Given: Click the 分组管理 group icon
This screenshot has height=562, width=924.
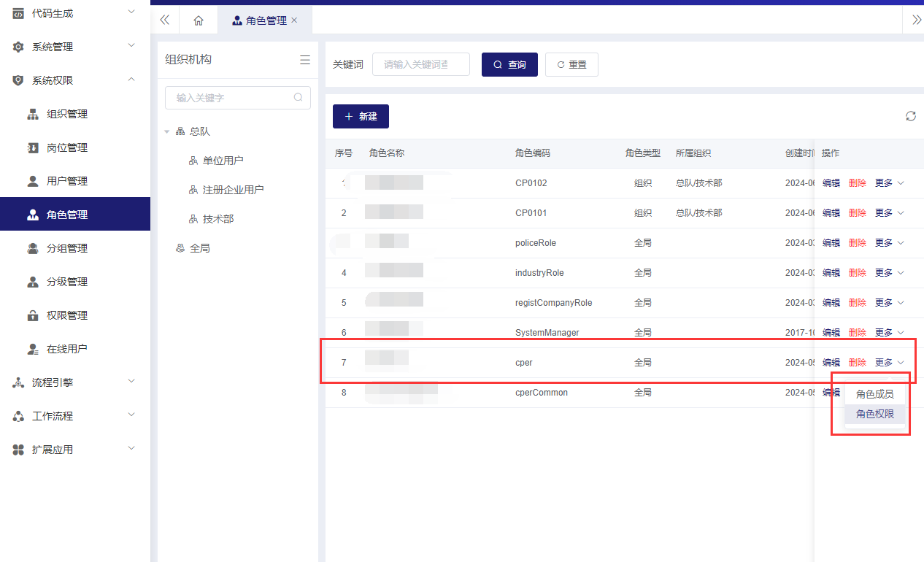Looking at the screenshot, I should [33, 248].
